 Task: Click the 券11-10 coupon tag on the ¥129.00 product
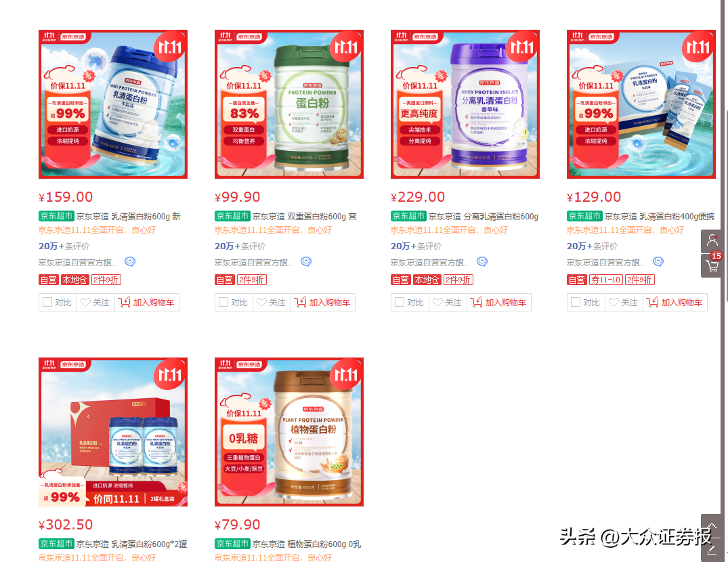(606, 280)
